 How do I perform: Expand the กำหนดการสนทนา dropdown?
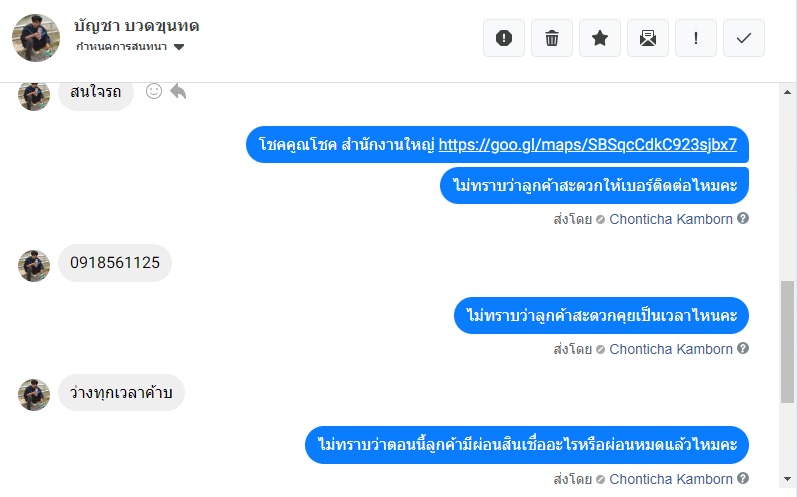point(179,47)
